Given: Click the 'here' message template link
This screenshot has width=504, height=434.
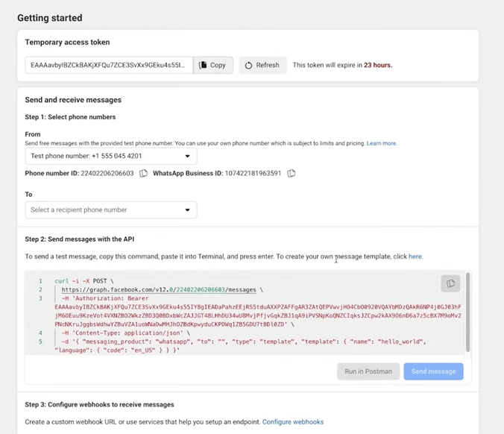Looking at the screenshot, I should click(415, 257).
